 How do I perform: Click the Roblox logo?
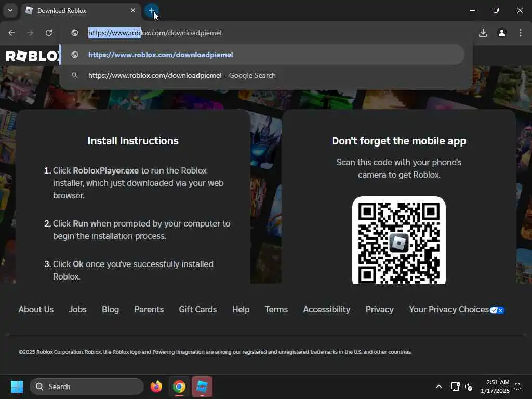[x=32, y=56]
